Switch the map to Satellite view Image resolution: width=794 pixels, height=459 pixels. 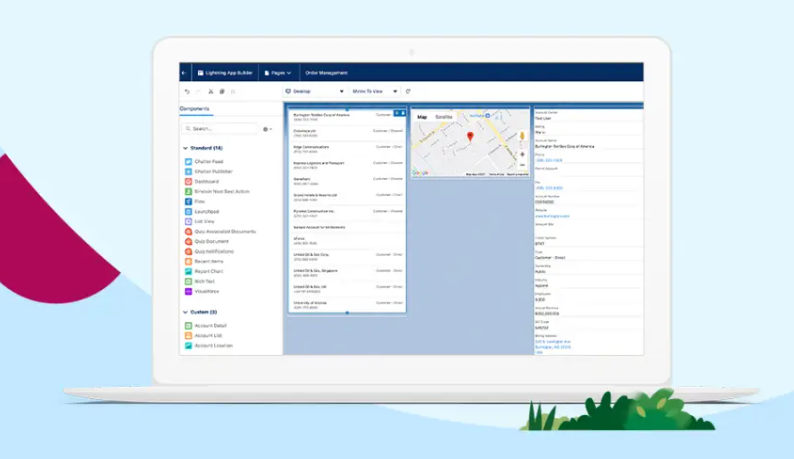click(444, 117)
